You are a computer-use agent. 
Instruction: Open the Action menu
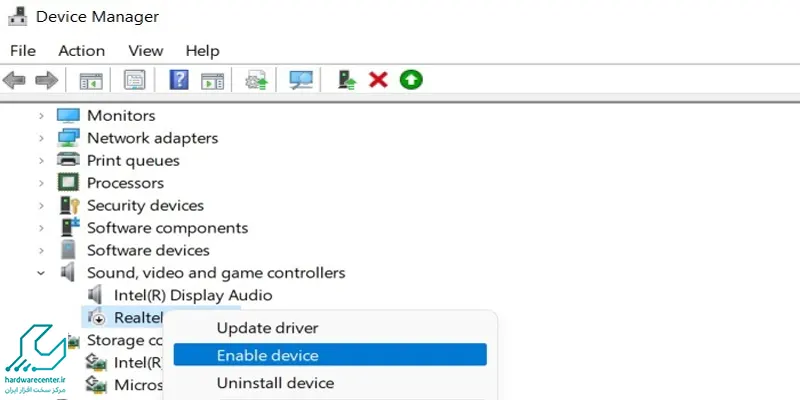82,51
